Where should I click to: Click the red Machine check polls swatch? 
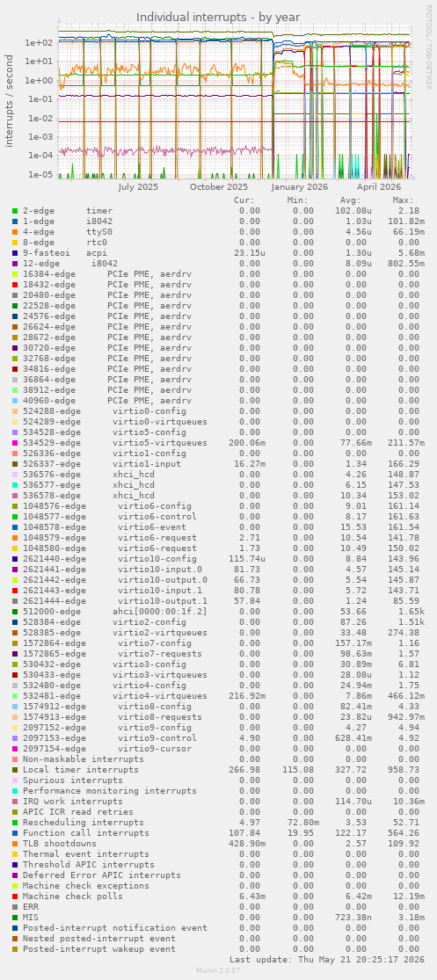point(15,897)
